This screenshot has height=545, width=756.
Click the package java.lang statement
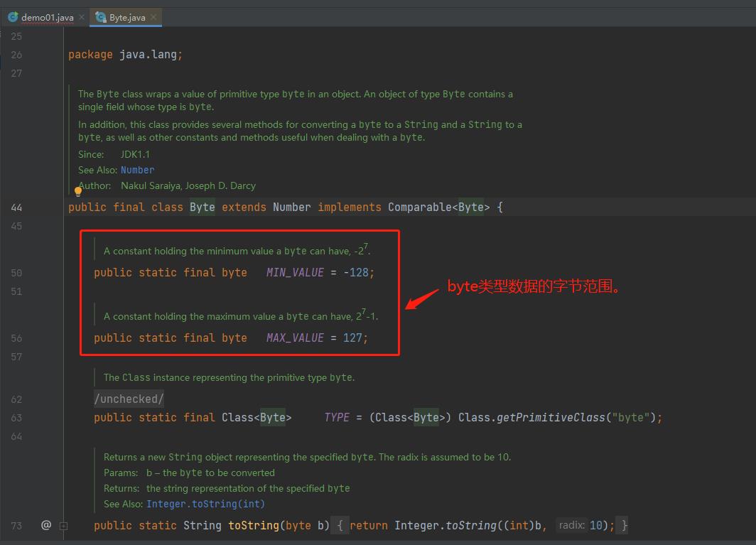click(125, 55)
